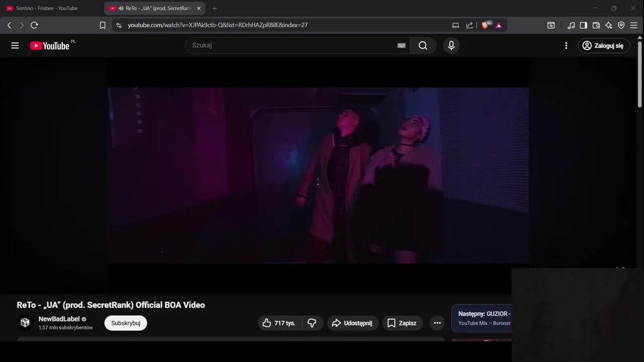Save the video with Zapisz
The image size is (644, 362).
403,323
